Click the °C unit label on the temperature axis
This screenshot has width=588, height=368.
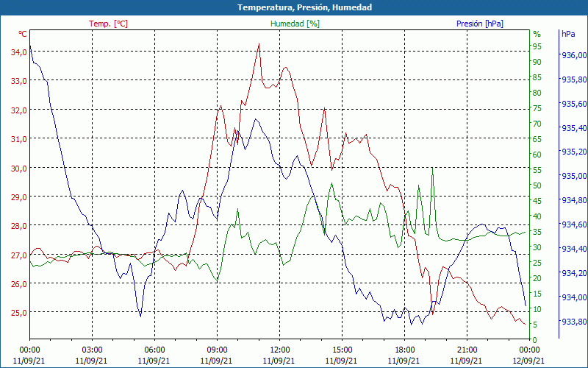(23, 34)
